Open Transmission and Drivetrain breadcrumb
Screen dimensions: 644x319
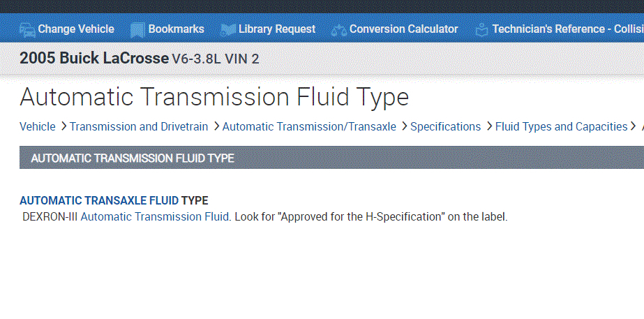138,126
